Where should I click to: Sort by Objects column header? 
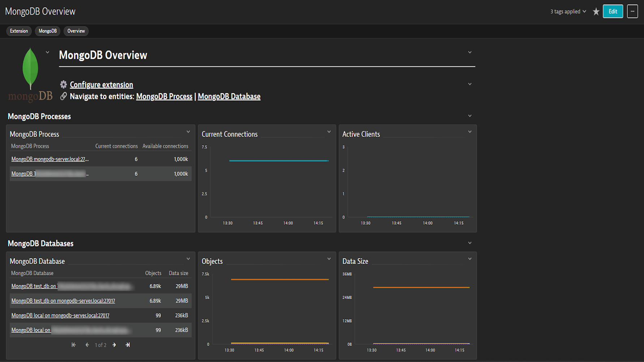pos(153,273)
